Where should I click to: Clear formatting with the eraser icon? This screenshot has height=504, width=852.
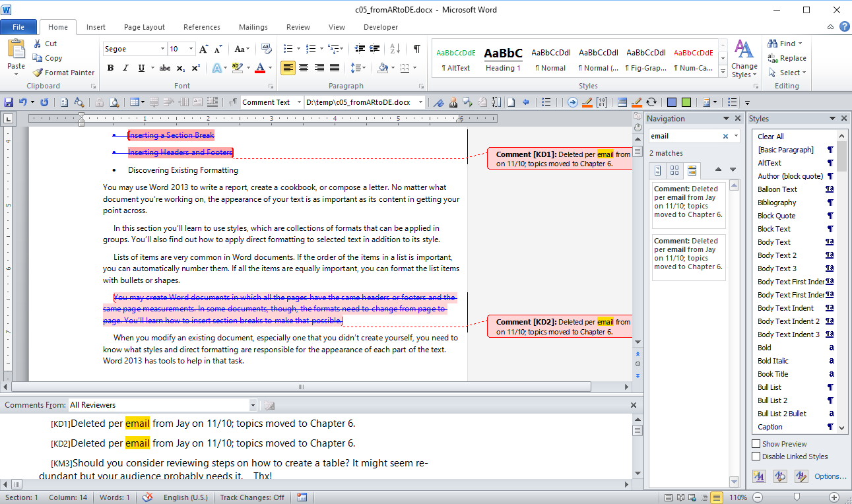pyautogui.click(x=267, y=49)
